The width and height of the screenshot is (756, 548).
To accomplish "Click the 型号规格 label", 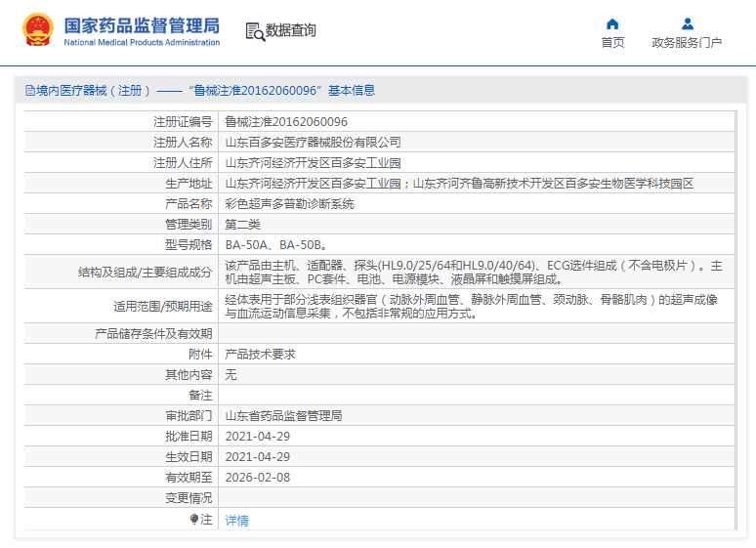I will pos(189,245).
